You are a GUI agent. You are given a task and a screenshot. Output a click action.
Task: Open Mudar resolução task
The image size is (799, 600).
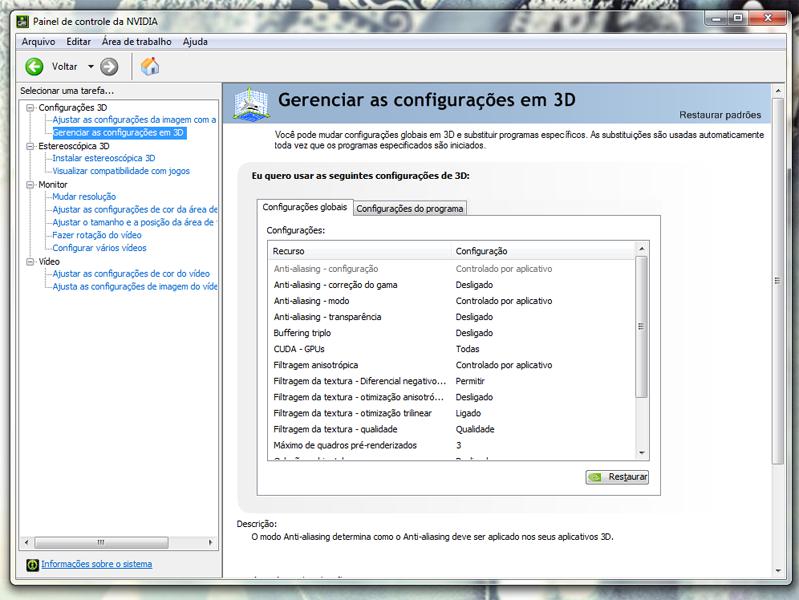84,197
